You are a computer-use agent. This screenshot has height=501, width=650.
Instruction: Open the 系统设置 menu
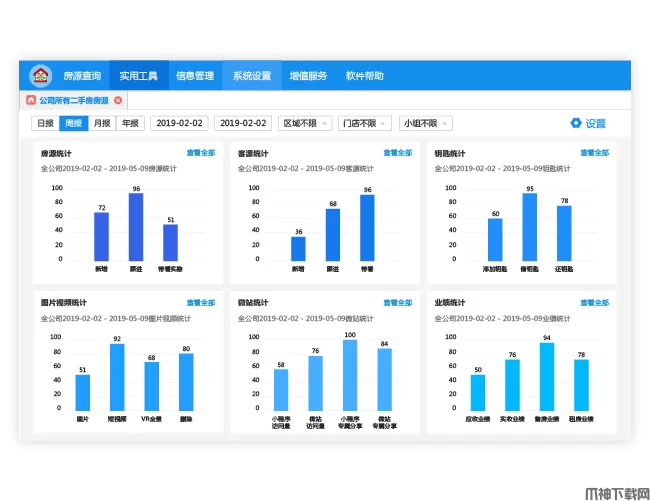pyautogui.click(x=252, y=76)
